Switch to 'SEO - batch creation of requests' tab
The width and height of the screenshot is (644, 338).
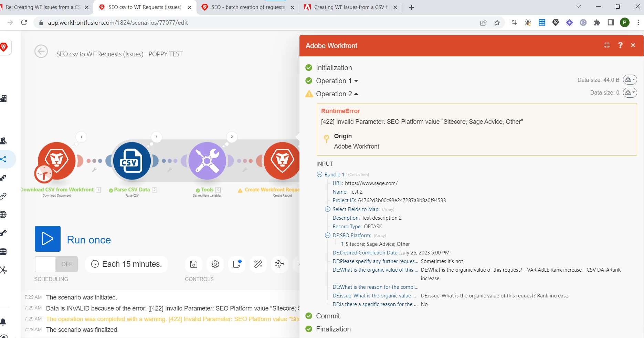point(248,7)
